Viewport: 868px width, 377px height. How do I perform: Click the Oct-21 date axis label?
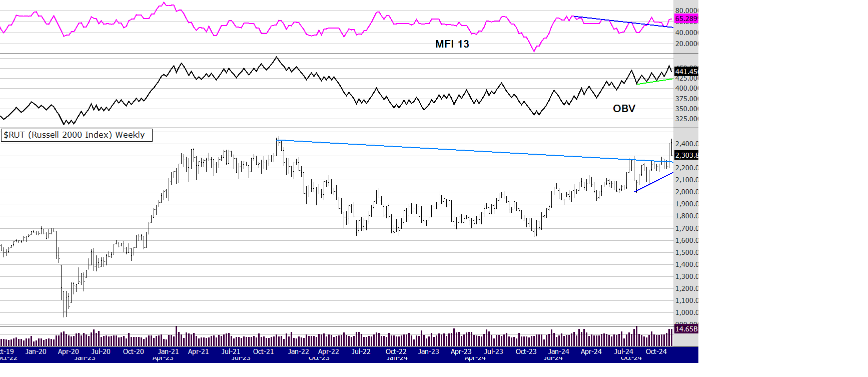click(x=264, y=351)
